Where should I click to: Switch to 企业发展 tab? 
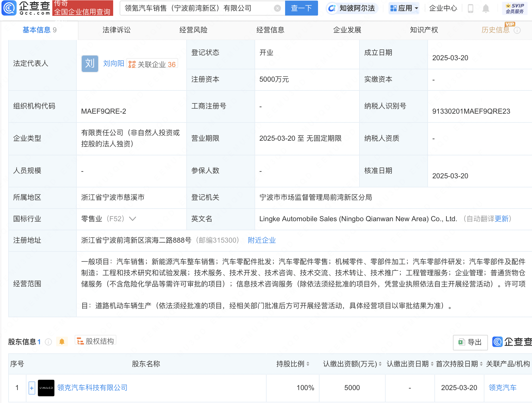[347, 30]
